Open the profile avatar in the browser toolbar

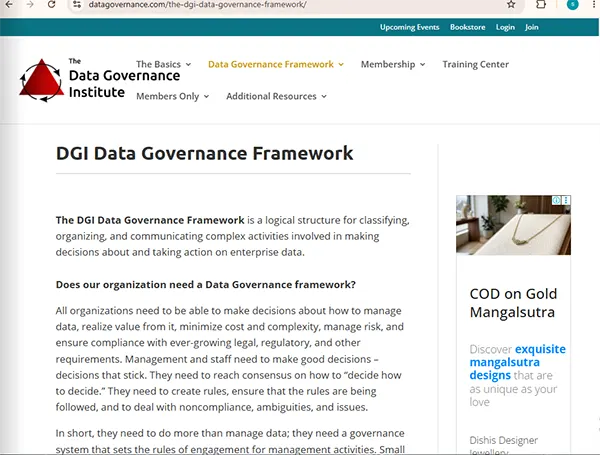(572, 4)
